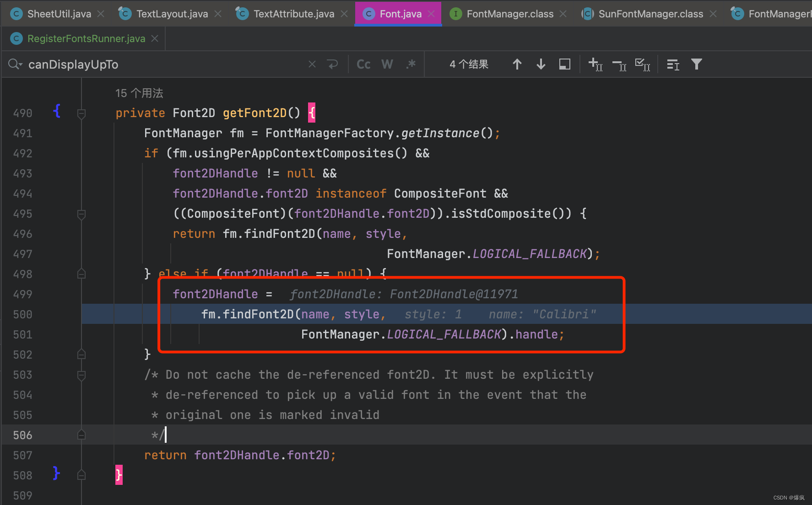Add selection for next occurrence
This screenshot has width=812, height=505.
coord(595,64)
